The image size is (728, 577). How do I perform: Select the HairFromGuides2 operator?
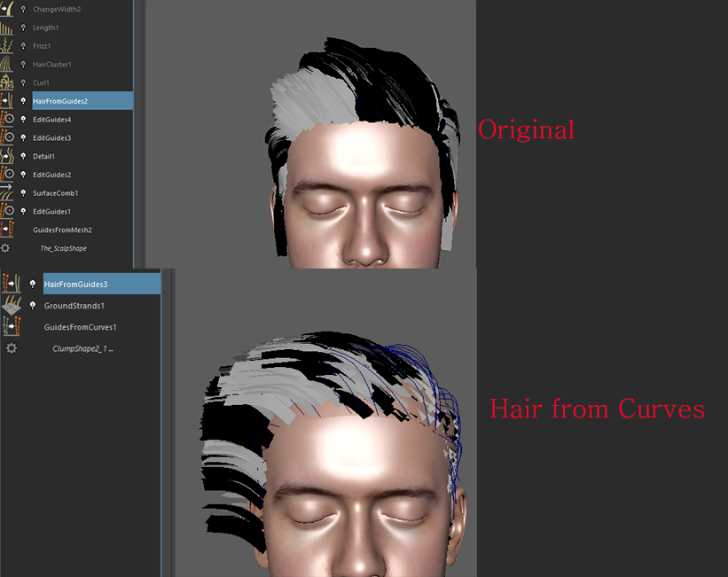point(60,101)
